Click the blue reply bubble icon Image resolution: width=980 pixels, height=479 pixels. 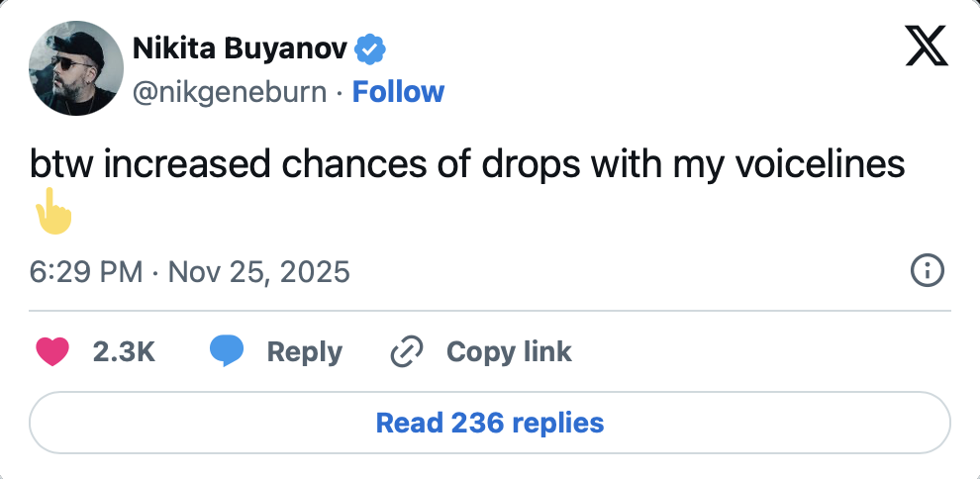(227, 351)
